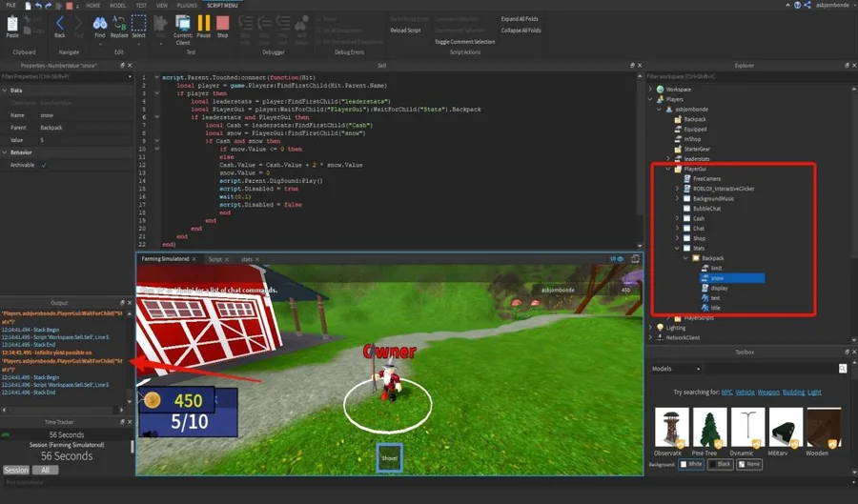
Task: Click the Paste clipboard icon
Action: pos(12,25)
